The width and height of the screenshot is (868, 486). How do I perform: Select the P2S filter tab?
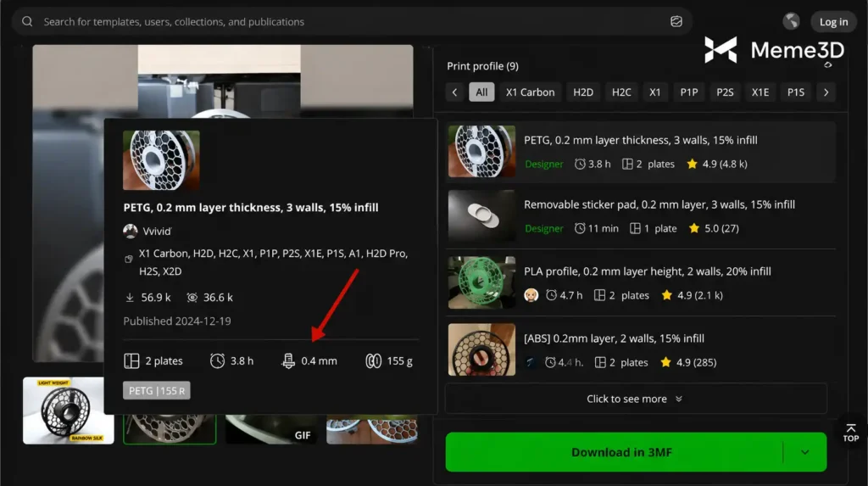(x=725, y=92)
